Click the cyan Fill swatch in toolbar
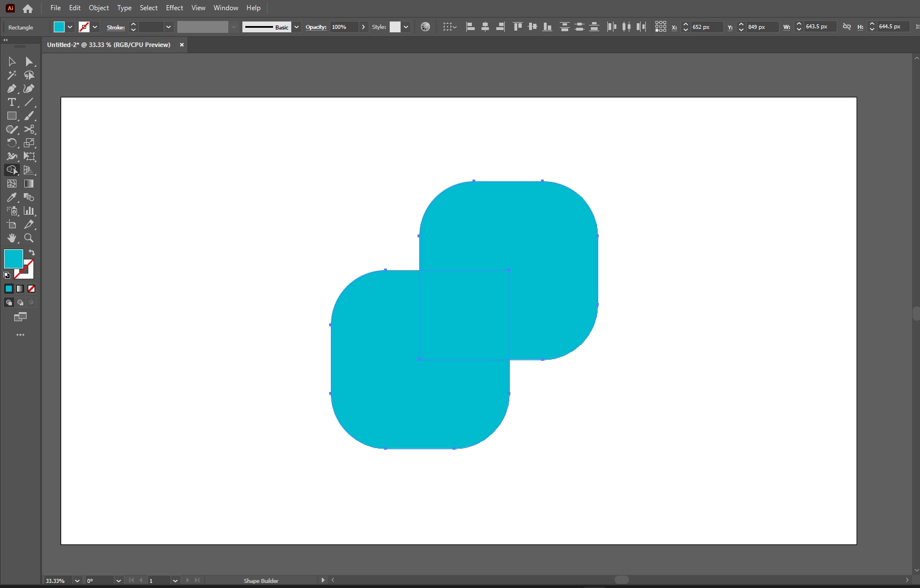 14,259
